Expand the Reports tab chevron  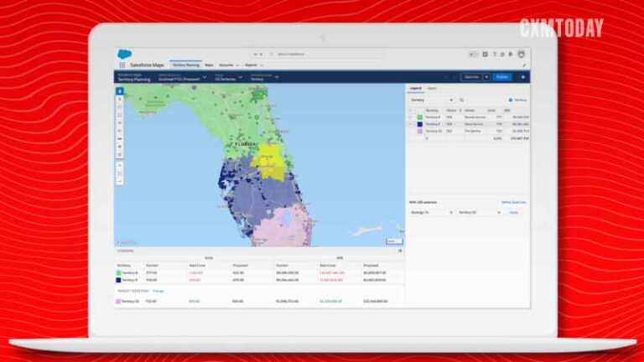pos(262,65)
